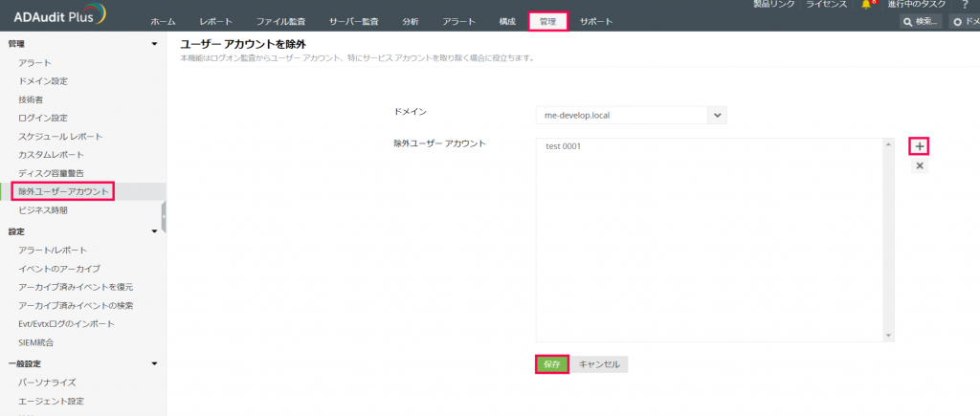The width and height of the screenshot is (980, 416).
Task: Click the キャンセル button
Action: pos(599,364)
